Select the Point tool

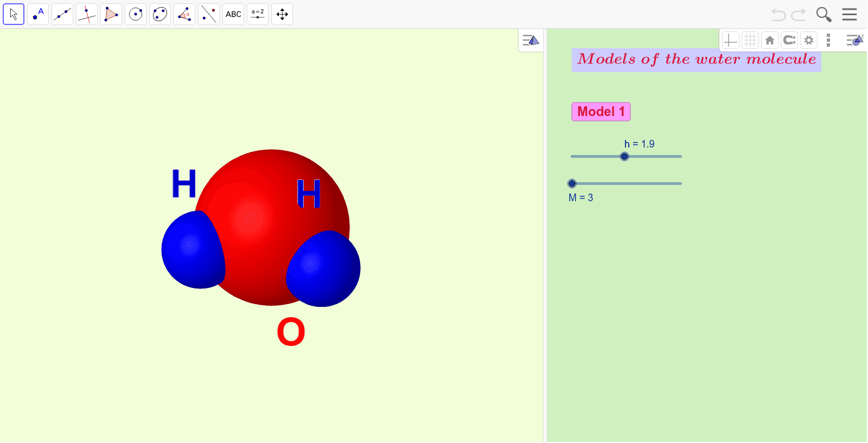click(38, 14)
